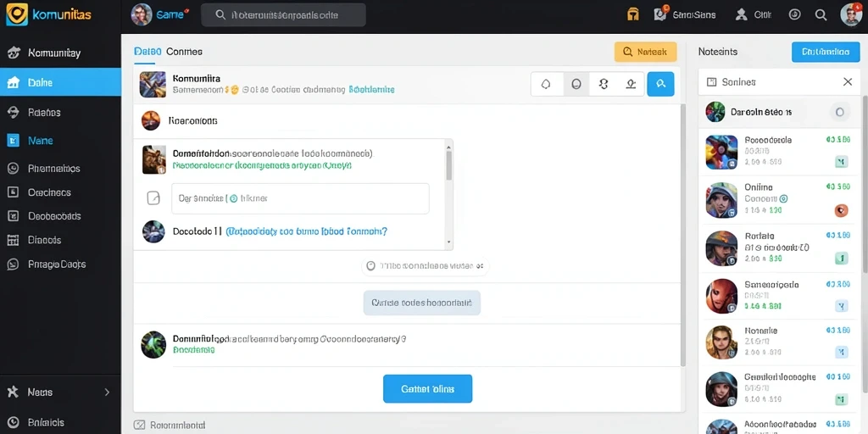The width and height of the screenshot is (868, 434).
Task: Toggle the circle next to Dareoln
Action: 840,112
